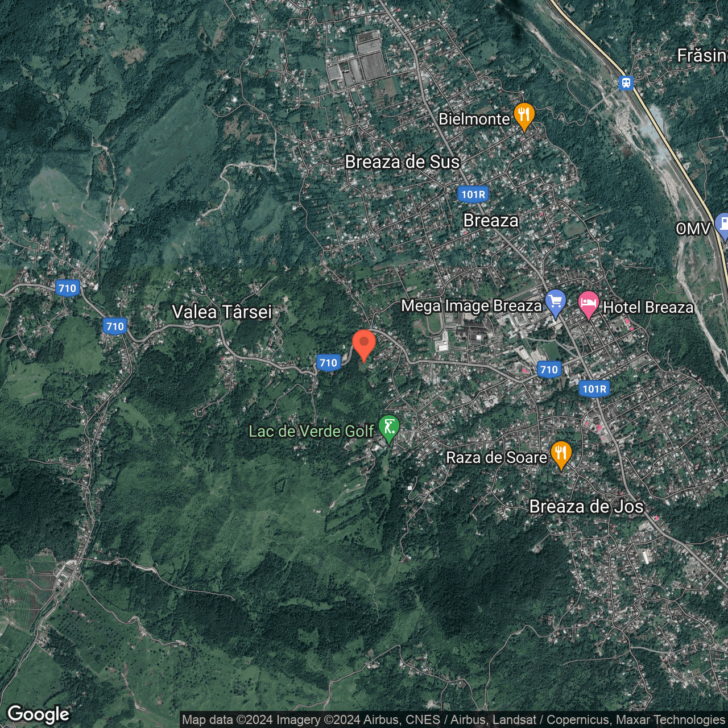Image resolution: width=728 pixels, height=728 pixels.
Task: Select the train station icon
Action: tap(626, 83)
